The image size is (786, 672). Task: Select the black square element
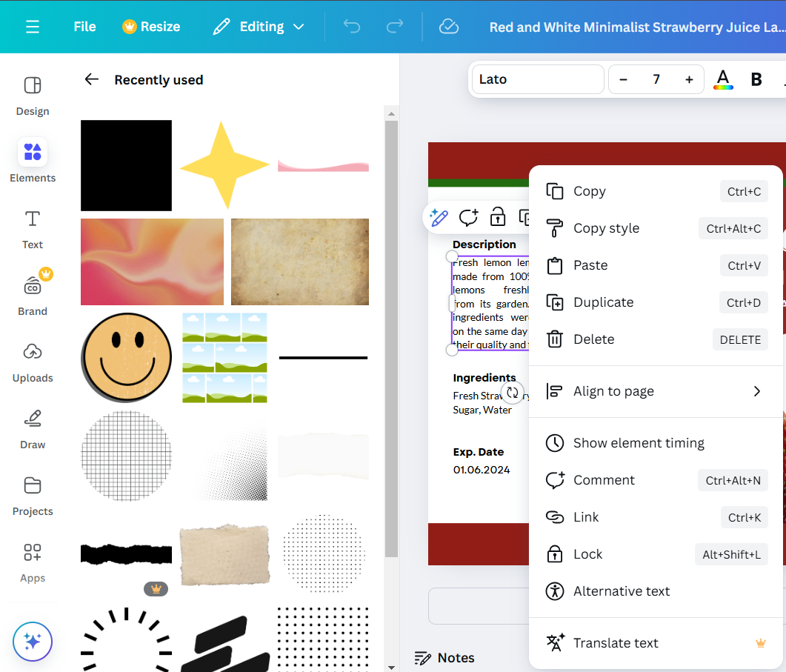point(127,165)
